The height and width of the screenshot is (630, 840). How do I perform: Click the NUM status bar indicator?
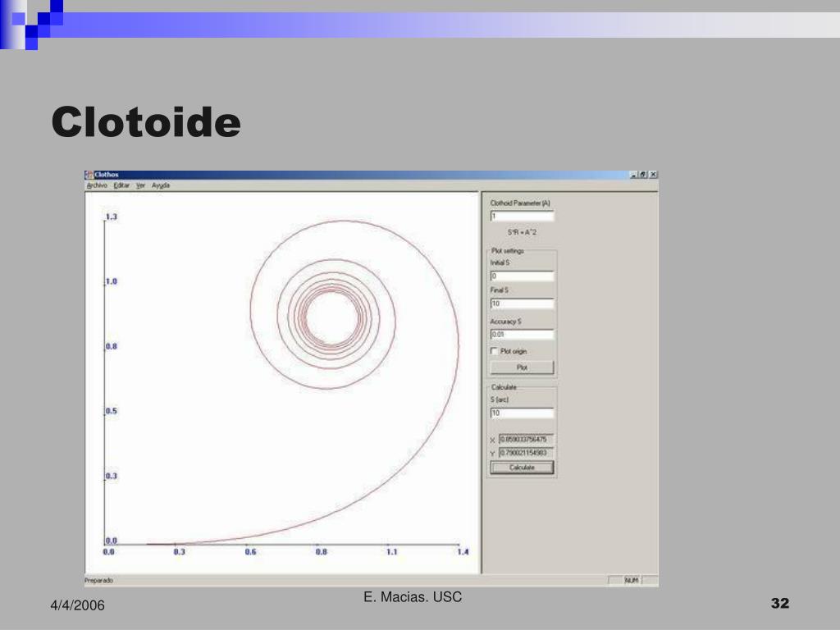coord(632,580)
